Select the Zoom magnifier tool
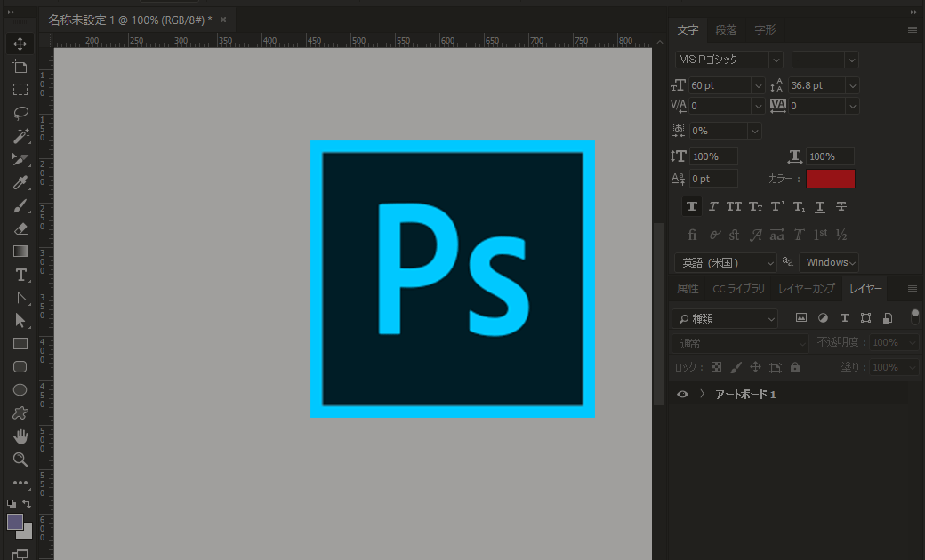 pos(20,460)
